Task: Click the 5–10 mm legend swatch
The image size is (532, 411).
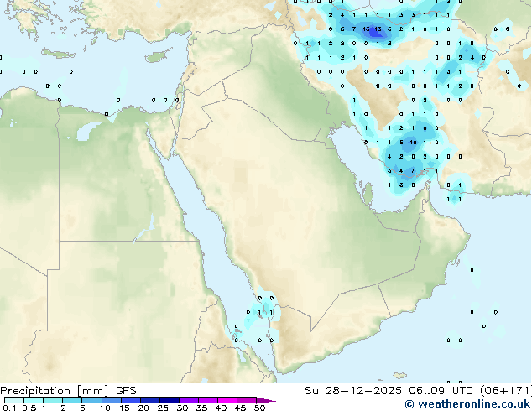Action: (x=91, y=400)
